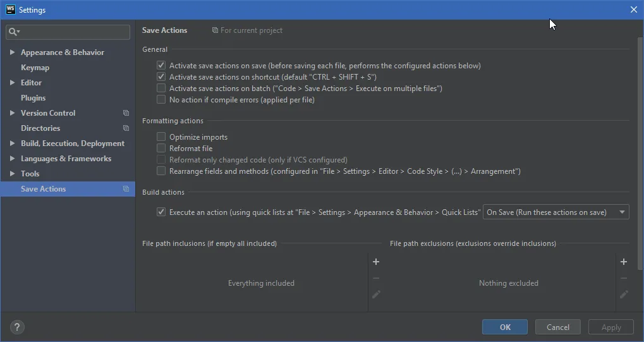This screenshot has width=644, height=342.
Task: Click project-level icon beside Directories
Action: pyautogui.click(x=126, y=128)
